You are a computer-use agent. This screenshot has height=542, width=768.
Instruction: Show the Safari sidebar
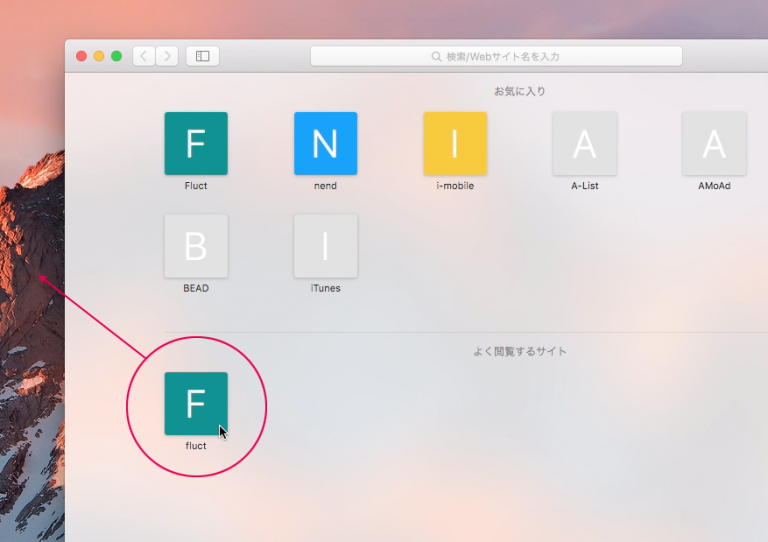(x=202, y=56)
